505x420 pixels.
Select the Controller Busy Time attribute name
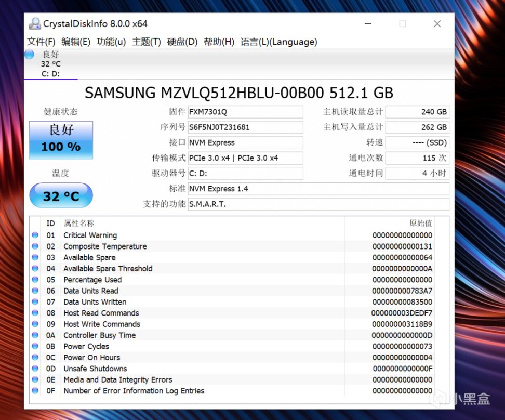point(100,336)
